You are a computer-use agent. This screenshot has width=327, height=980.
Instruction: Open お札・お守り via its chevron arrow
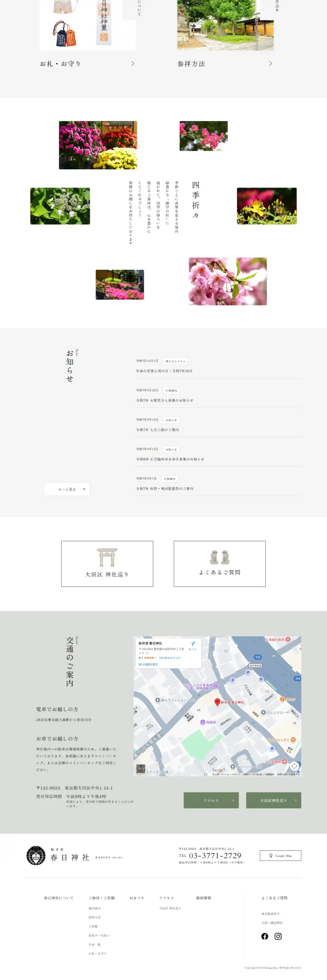click(133, 64)
